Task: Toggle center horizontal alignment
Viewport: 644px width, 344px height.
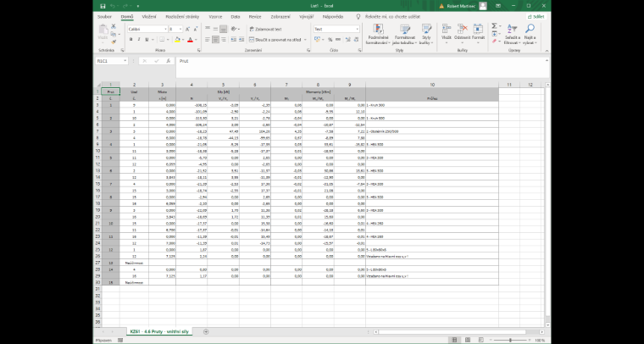Action: pos(215,40)
